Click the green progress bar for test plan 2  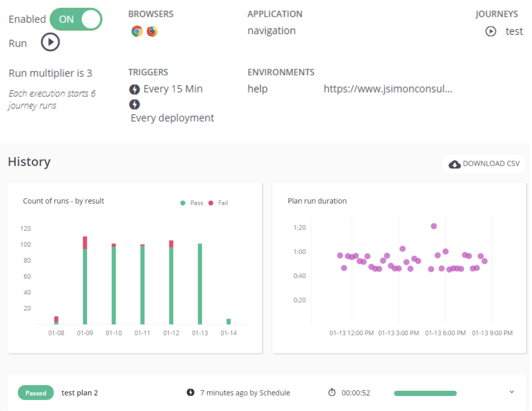click(425, 393)
